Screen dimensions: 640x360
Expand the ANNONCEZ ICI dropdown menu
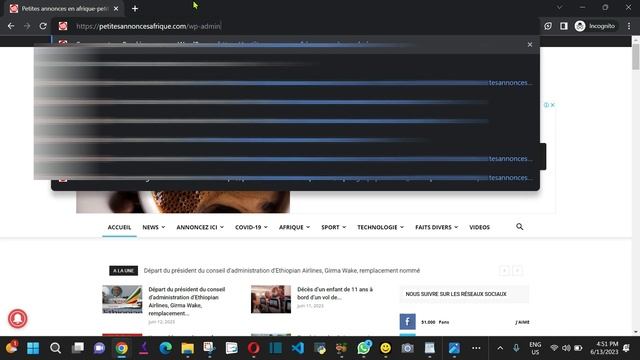pyautogui.click(x=200, y=227)
